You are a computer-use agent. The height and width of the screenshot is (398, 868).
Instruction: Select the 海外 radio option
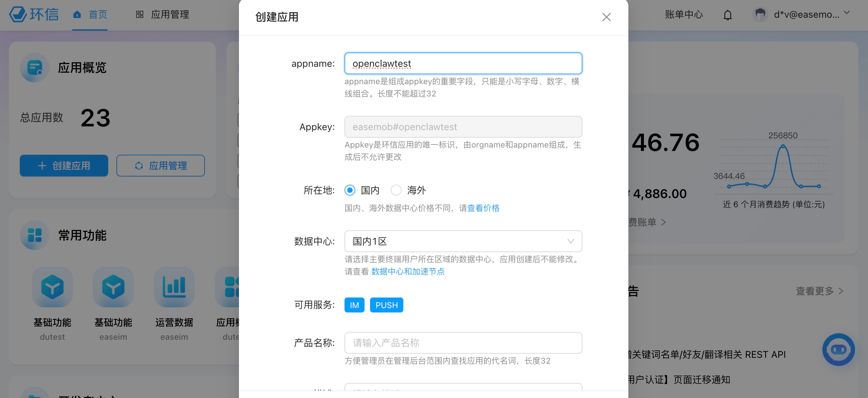[396, 190]
